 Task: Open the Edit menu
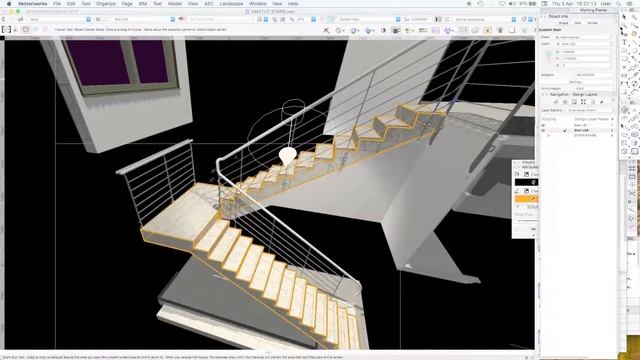(x=71, y=3)
